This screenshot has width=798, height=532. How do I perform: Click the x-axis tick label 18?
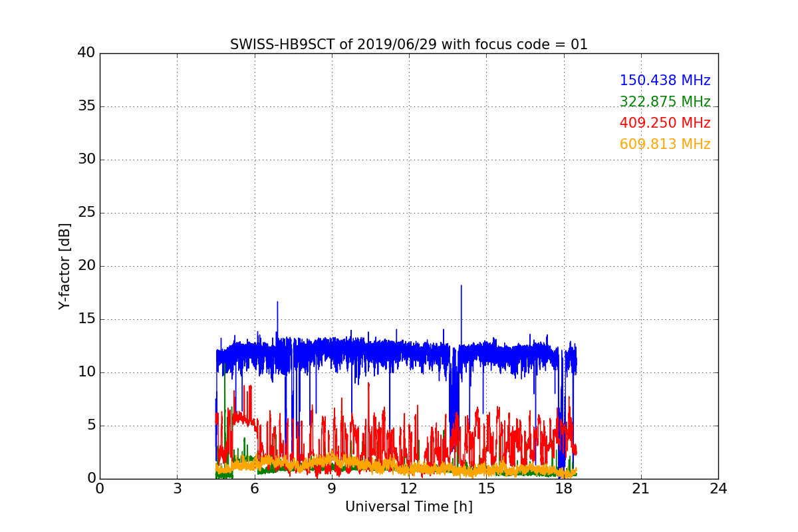tap(564, 489)
